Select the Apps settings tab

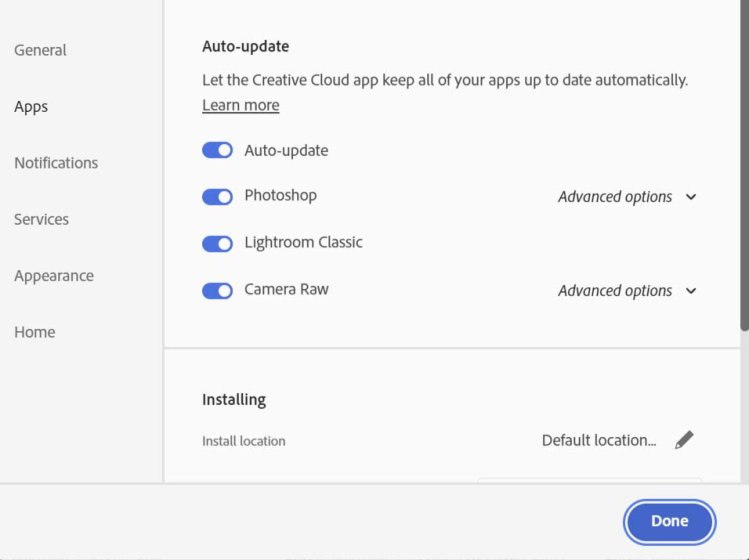pyautogui.click(x=31, y=107)
